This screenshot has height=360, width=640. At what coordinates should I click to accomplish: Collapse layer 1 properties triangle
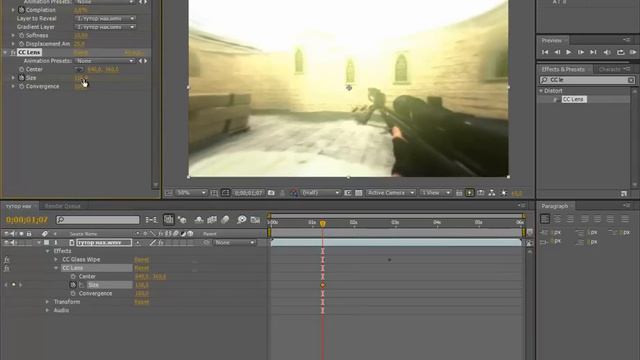(39, 242)
